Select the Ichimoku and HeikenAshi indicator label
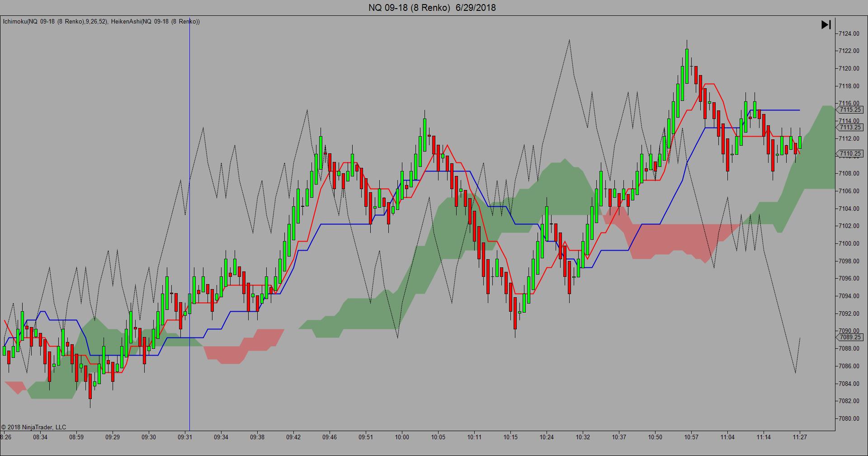Screen dimensions: 868x456 tap(101, 21)
